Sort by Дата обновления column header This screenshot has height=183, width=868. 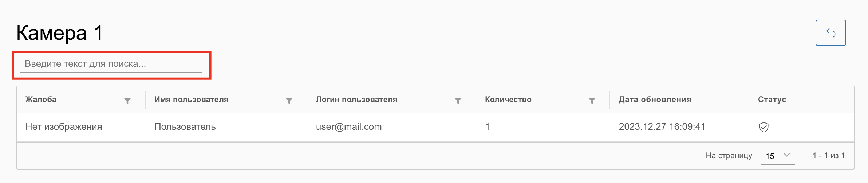(x=655, y=100)
